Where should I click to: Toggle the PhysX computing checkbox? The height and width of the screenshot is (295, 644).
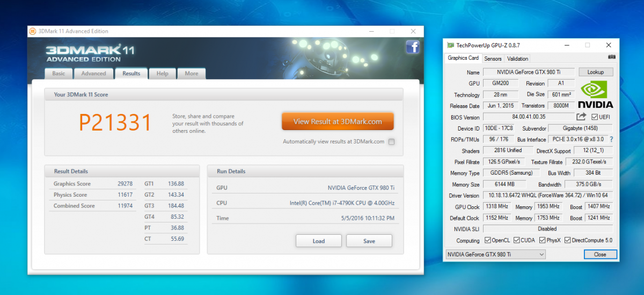click(x=542, y=240)
